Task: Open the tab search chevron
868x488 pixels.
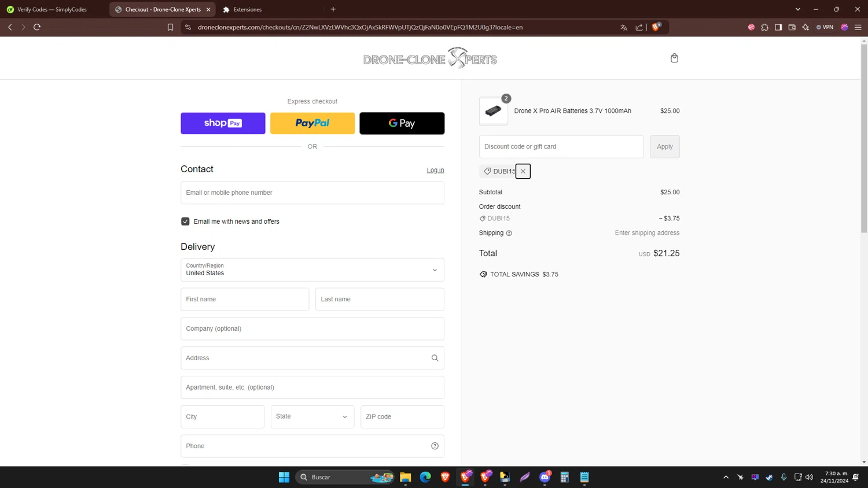Action: coord(798,9)
